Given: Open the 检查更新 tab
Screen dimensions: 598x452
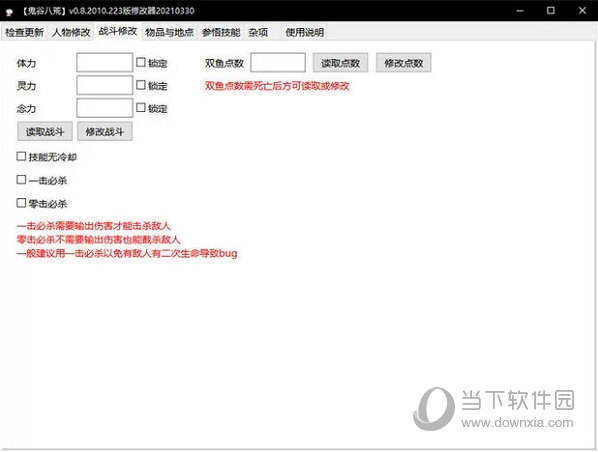Looking at the screenshot, I should [24, 32].
